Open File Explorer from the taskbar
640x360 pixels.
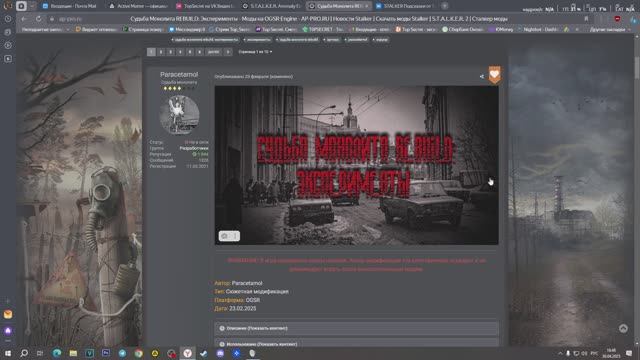73,353
